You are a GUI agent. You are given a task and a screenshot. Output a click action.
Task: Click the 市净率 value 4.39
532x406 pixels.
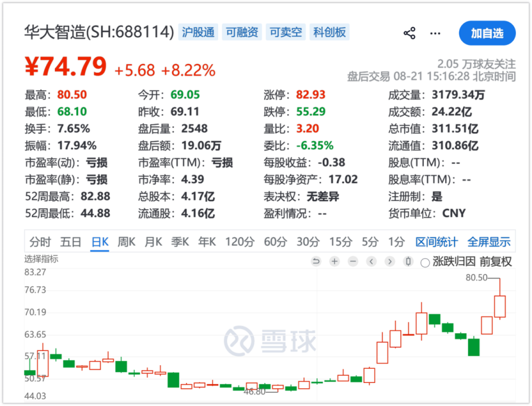pyautogui.click(x=192, y=179)
